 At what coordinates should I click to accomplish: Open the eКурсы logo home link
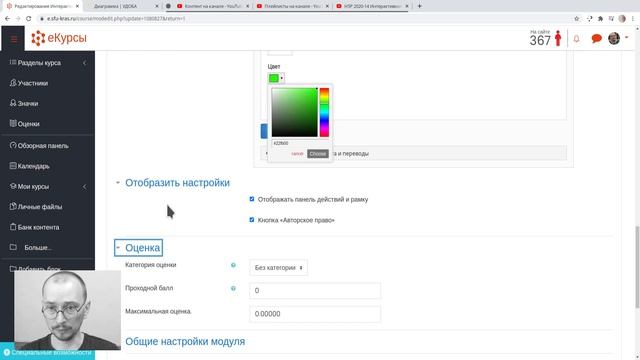(59, 38)
